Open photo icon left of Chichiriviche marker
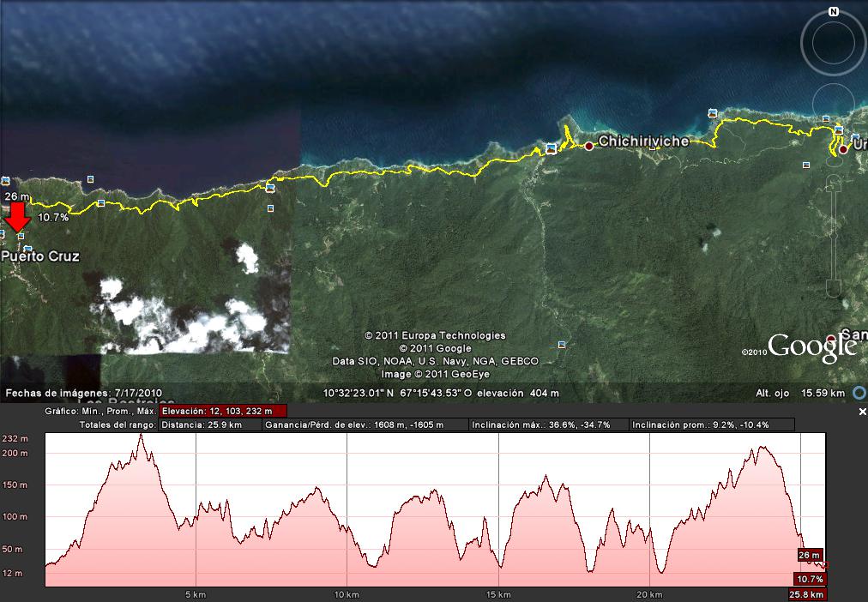The width and height of the screenshot is (868, 602). tap(552, 148)
